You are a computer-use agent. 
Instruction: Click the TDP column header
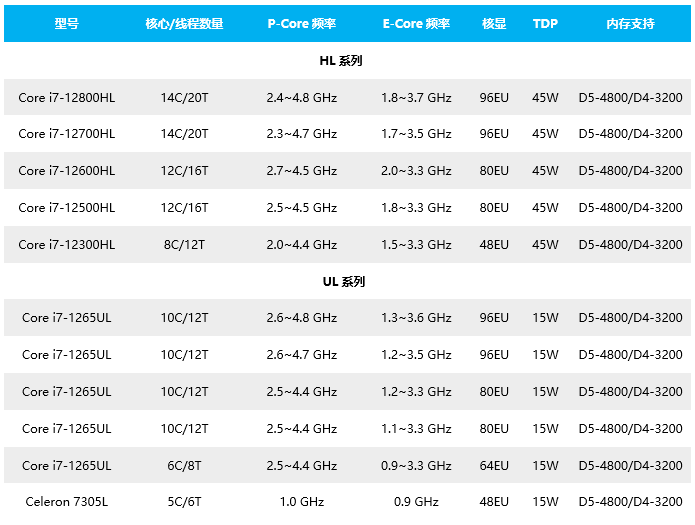(545, 24)
